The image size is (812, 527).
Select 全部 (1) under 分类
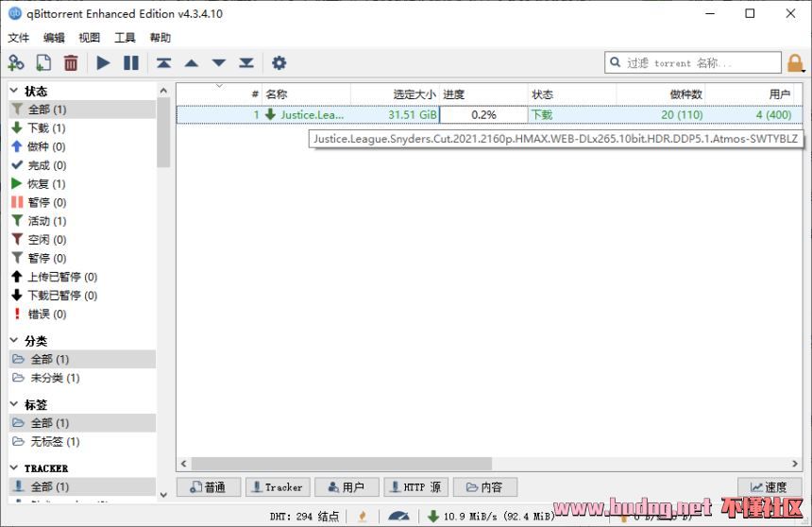click(82, 359)
